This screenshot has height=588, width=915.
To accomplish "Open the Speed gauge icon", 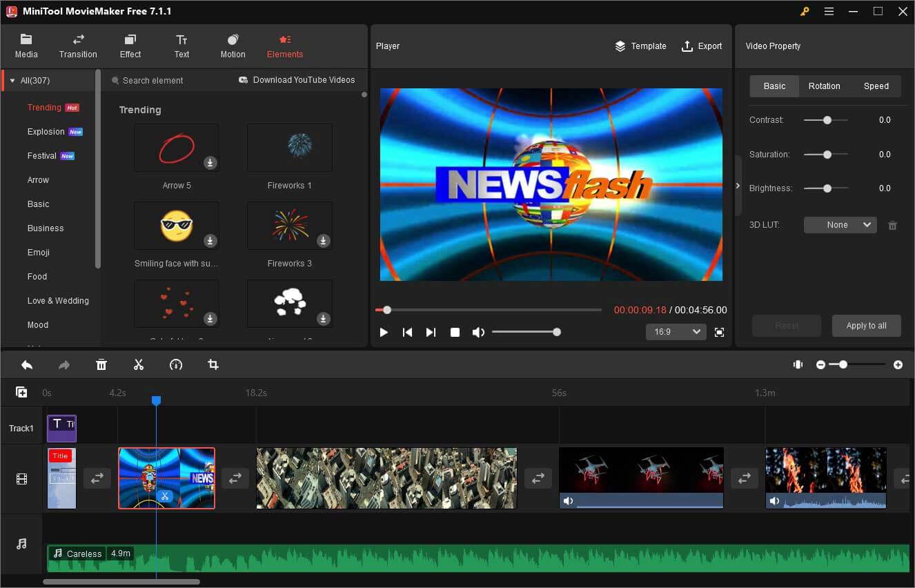I will [176, 364].
